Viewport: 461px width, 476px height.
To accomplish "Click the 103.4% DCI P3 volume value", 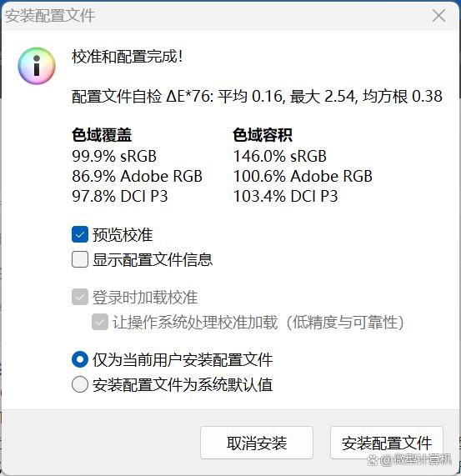I will tap(285, 196).
